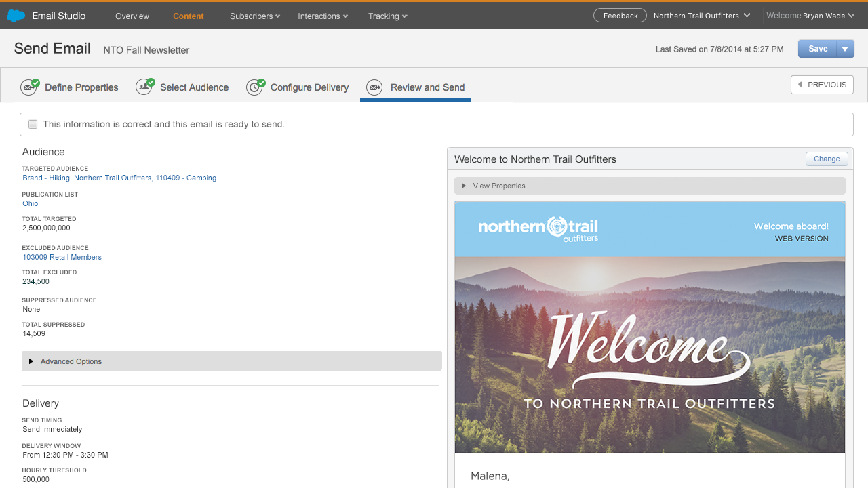Select the Review and Send step tab
The width and height of the screenshot is (868, 488).
coord(416,87)
